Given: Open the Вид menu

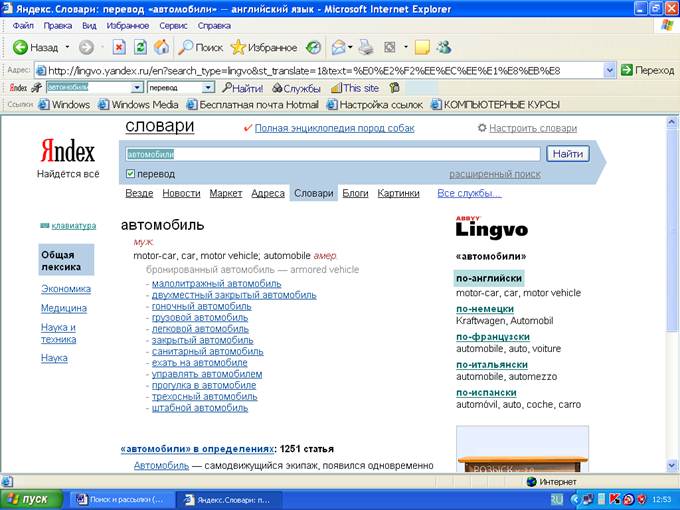Looking at the screenshot, I should click(x=89, y=26).
